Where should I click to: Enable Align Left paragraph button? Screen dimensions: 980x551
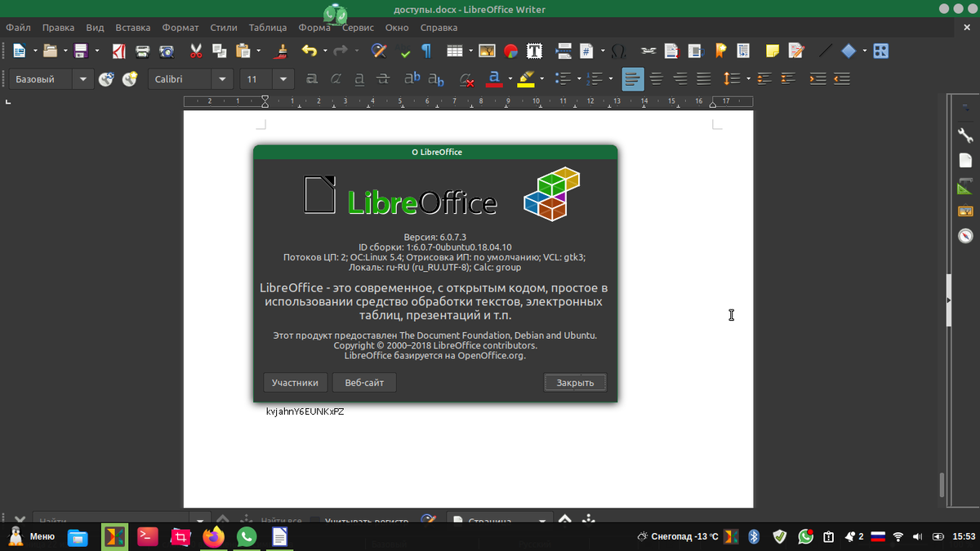[x=632, y=79]
